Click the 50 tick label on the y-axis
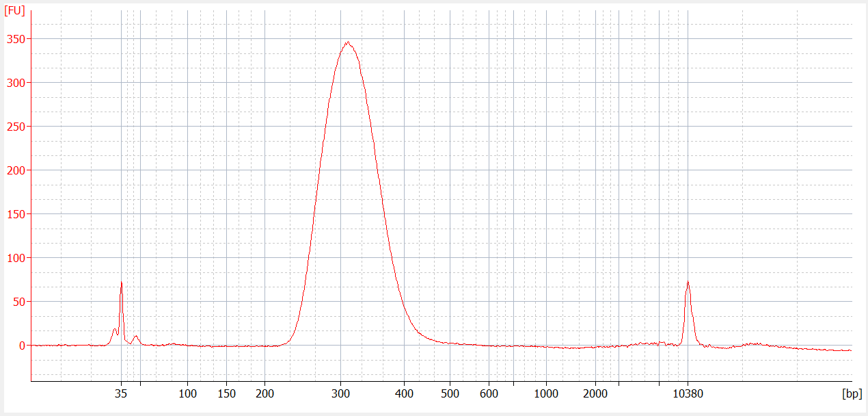This screenshot has height=416, width=868. tap(18, 302)
